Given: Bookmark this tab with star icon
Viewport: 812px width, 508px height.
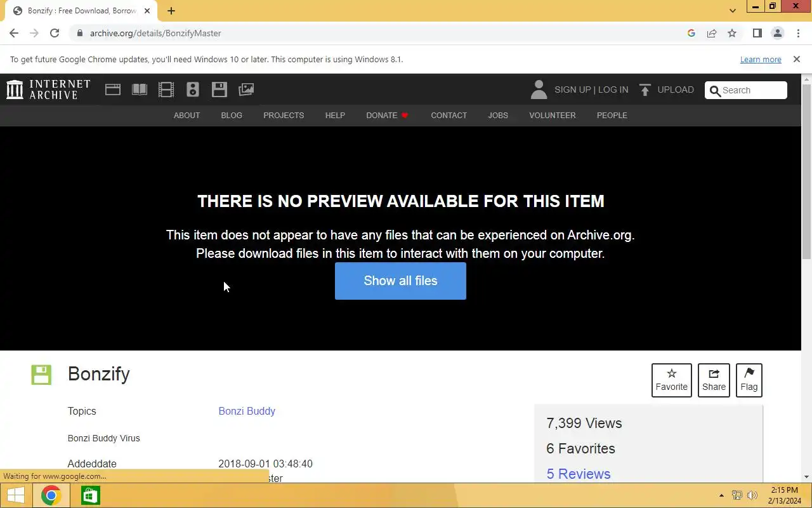Looking at the screenshot, I should click(732, 33).
